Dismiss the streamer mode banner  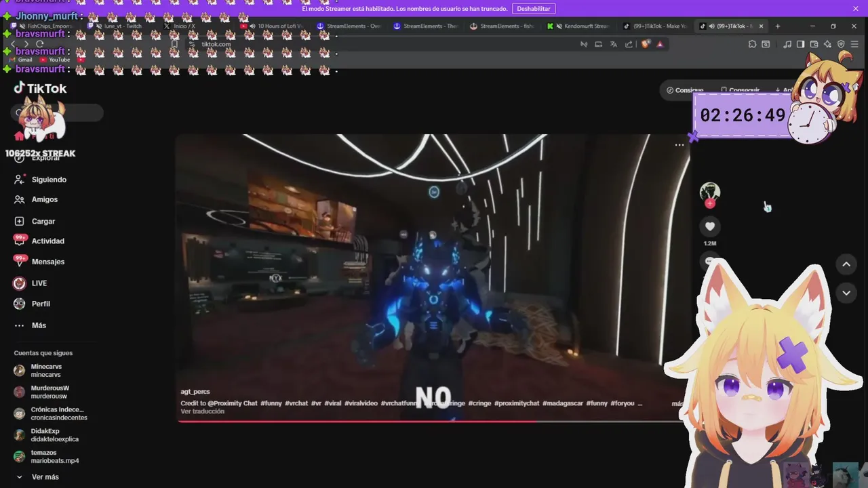point(856,8)
